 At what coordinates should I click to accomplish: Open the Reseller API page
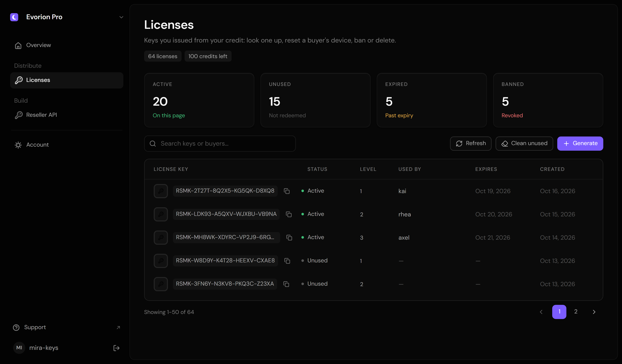pos(67,115)
